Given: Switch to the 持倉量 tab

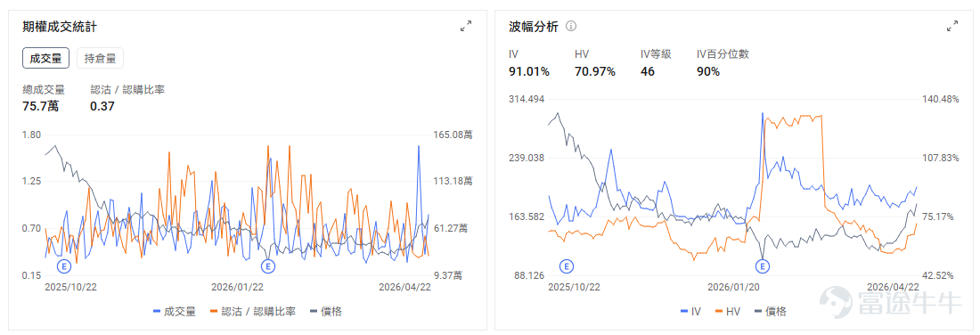Looking at the screenshot, I should click(x=100, y=59).
